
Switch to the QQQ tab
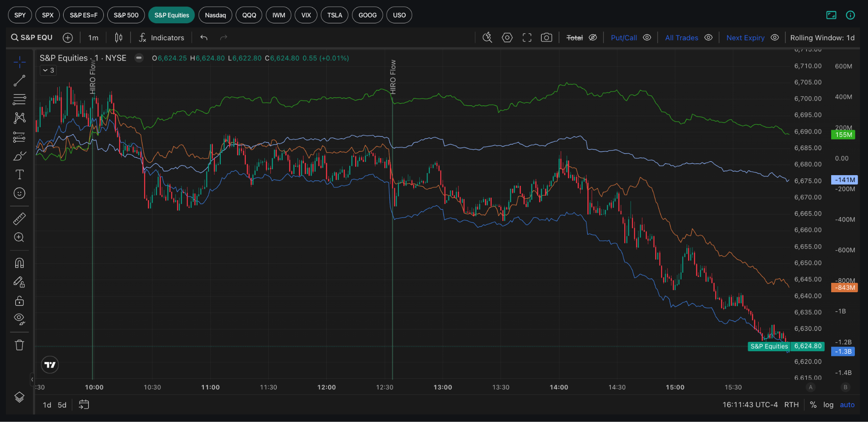pyautogui.click(x=249, y=15)
